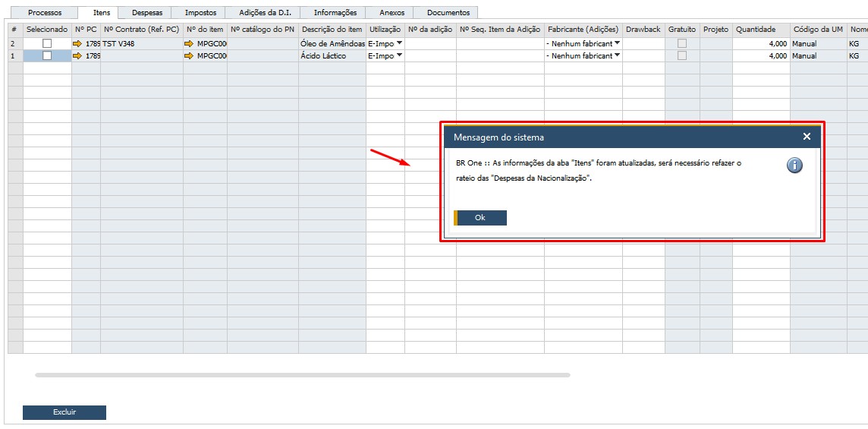This screenshot has width=868, height=429.
Task: Open Utilização dropdown in Ácido Láctico row
Action: pos(399,55)
